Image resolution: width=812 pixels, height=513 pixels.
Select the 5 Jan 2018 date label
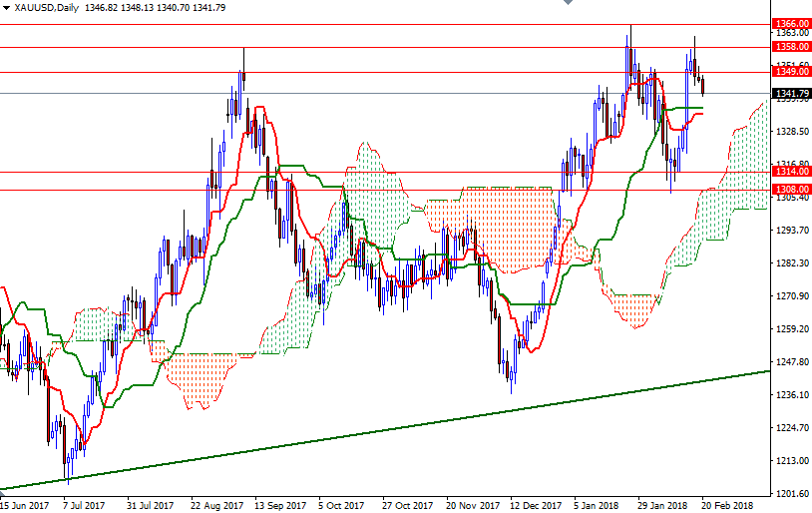[x=597, y=506]
